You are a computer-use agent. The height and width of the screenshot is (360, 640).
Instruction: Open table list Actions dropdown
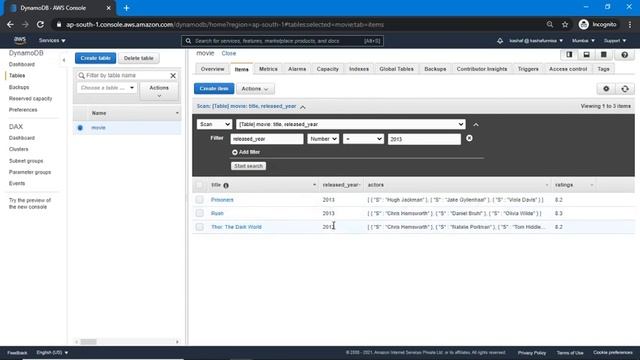[159, 91]
